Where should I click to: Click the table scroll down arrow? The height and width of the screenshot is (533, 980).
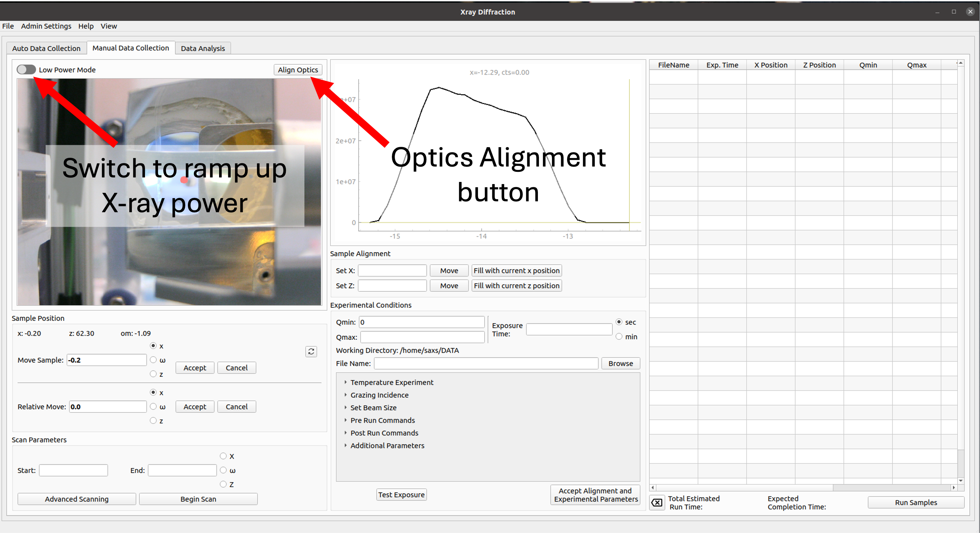(x=961, y=480)
